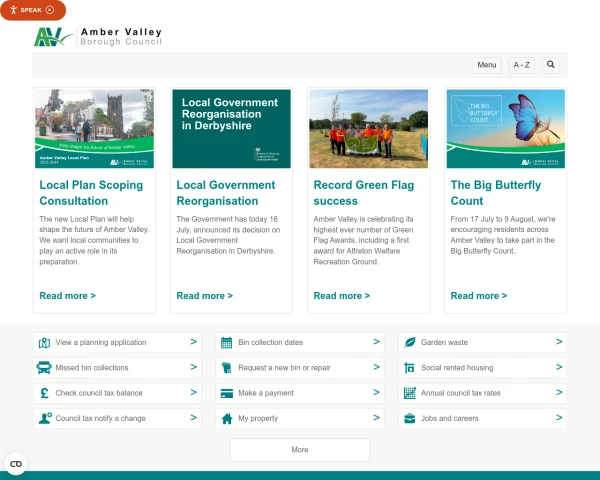
Task: Click the briefcase icon for Jobs and careers
Action: click(409, 419)
